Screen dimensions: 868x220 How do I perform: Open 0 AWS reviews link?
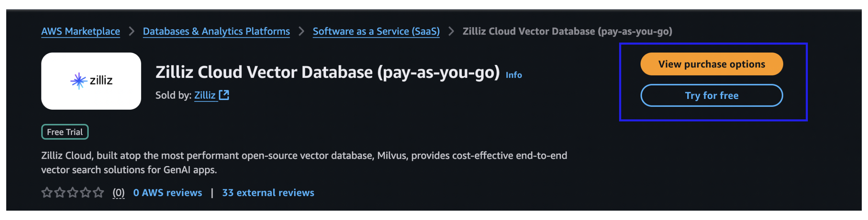point(168,193)
